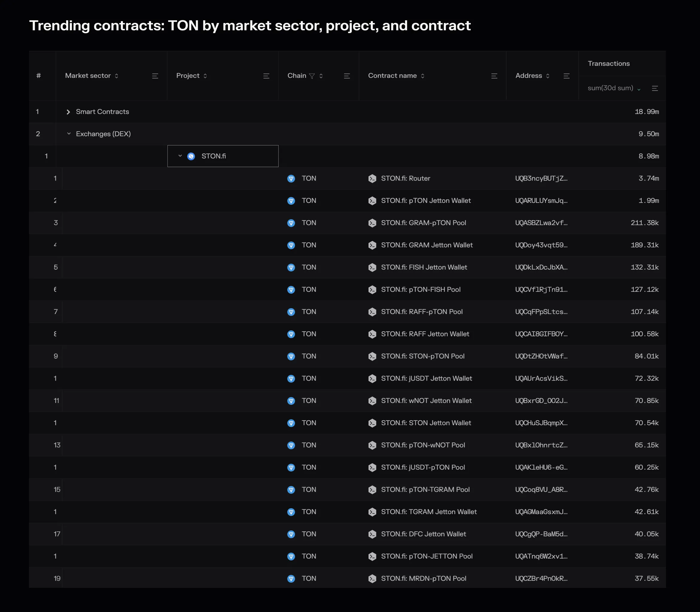
Task: Click the Address header label
Action: [529, 76]
